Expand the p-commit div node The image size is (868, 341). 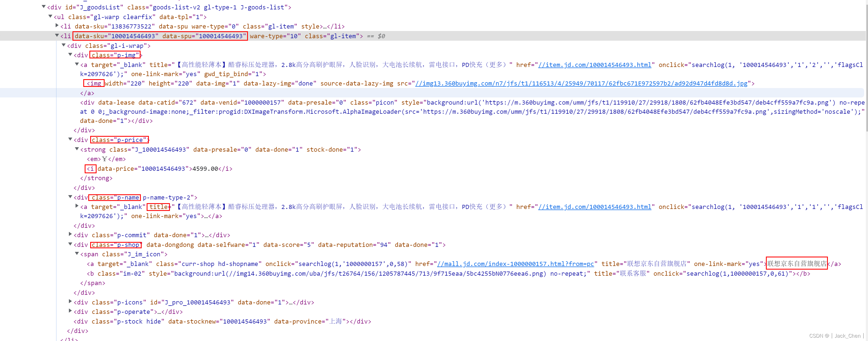pyautogui.click(x=70, y=234)
